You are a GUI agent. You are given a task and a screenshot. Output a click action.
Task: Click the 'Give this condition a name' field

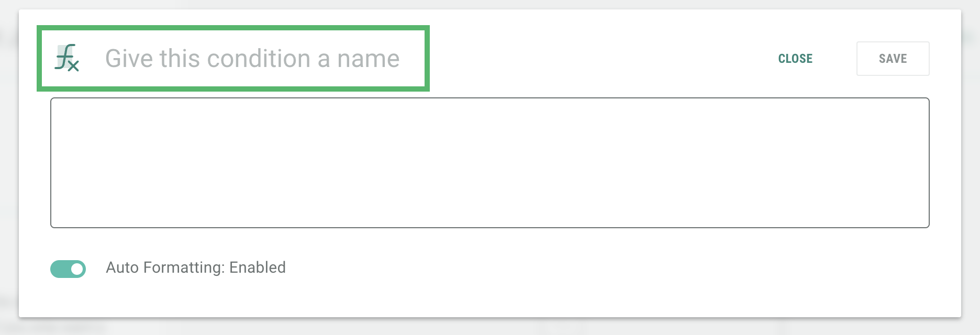tap(252, 59)
